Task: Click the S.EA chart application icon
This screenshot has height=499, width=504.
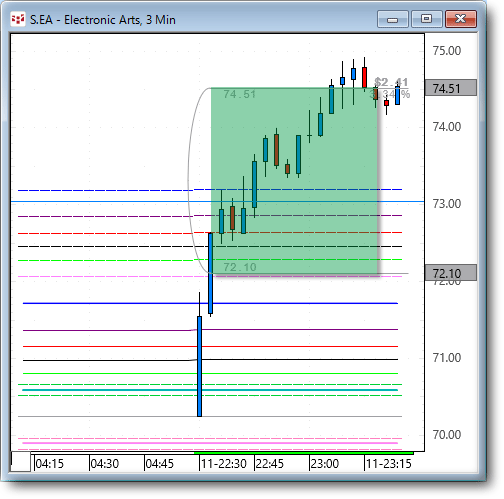Action: [x=18, y=19]
